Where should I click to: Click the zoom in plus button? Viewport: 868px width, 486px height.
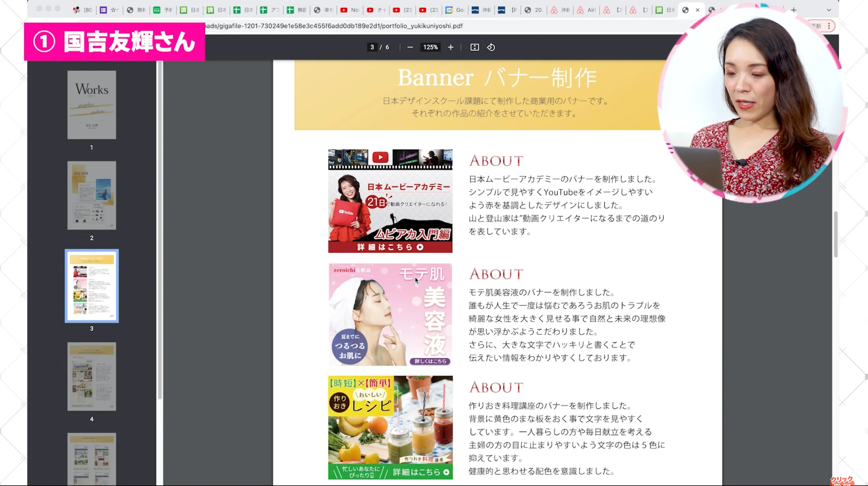point(451,47)
